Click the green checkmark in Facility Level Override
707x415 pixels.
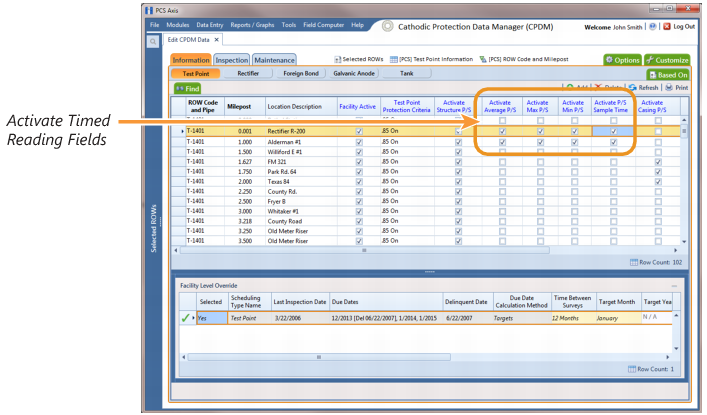coord(185,318)
